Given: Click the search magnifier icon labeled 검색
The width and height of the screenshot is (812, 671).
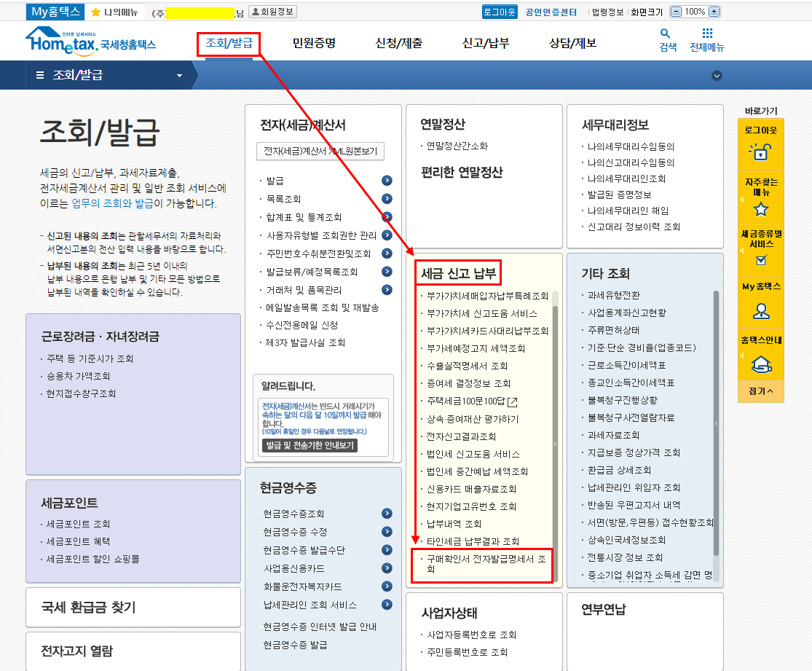Looking at the screenshot, I should click(x=666, y=34).
